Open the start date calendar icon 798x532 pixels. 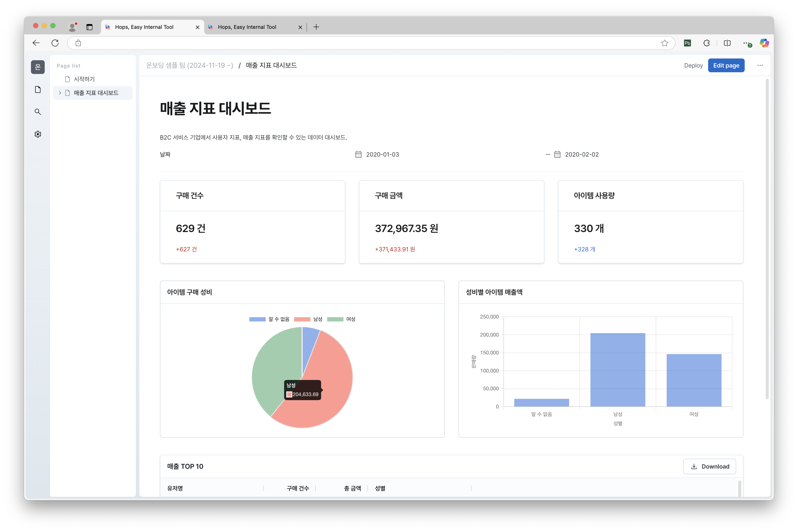tap(358, 154)
